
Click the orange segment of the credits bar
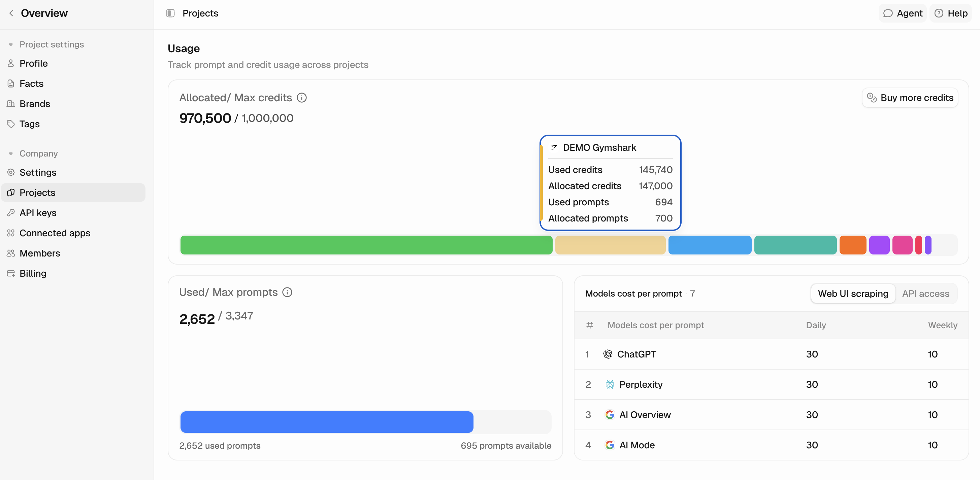point(853,245)
